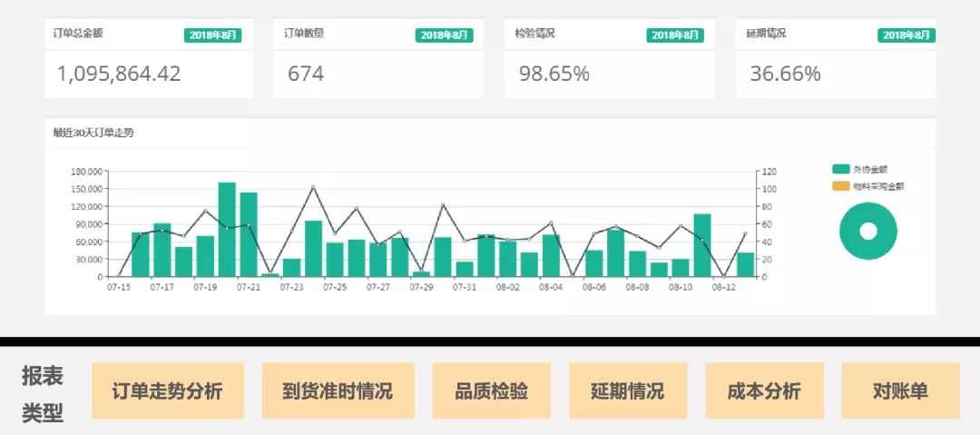Open 2018年8月 badge on 订单数量 card
This screenshot has width=980, height=435.
(444, 35)
